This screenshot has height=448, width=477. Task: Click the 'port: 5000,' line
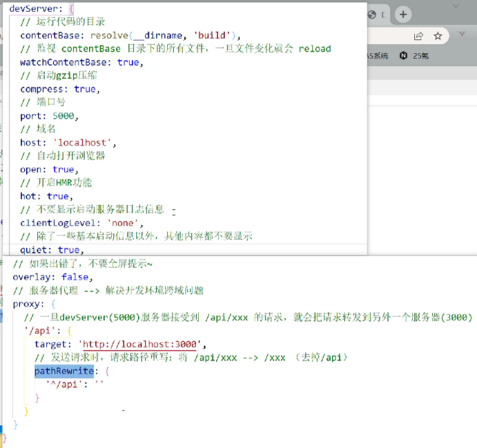point(49,115)
